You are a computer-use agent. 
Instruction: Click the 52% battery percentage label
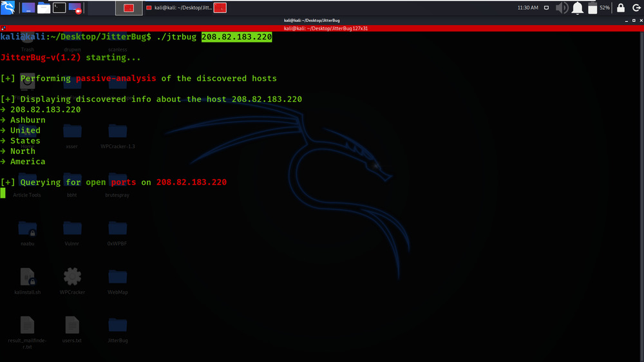pos(605,8)
